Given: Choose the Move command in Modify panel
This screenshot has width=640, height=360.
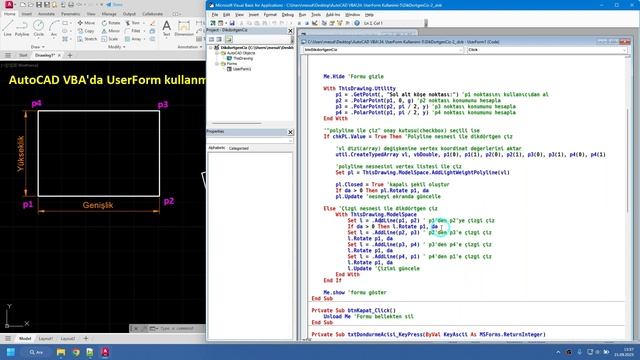Looking at the screenshot, I should click(x=86, y=23).
